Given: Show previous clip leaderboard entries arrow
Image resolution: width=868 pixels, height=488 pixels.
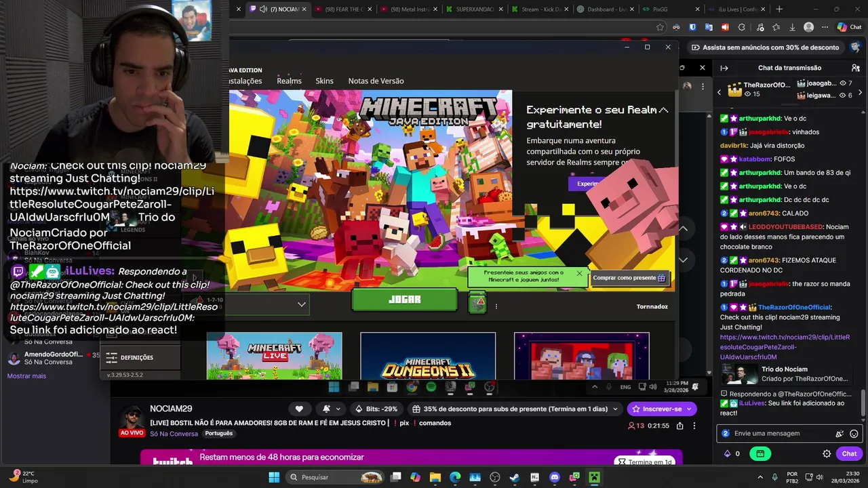Looking at the screenshot, I should pyautogui.click(x=719, y=92).
